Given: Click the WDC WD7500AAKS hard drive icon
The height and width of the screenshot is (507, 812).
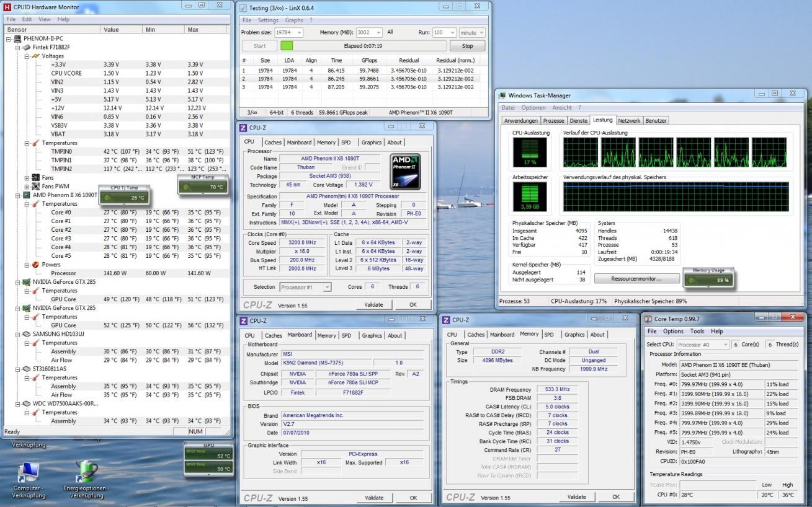Looking at the screenshot, I should tap(27, 403).
